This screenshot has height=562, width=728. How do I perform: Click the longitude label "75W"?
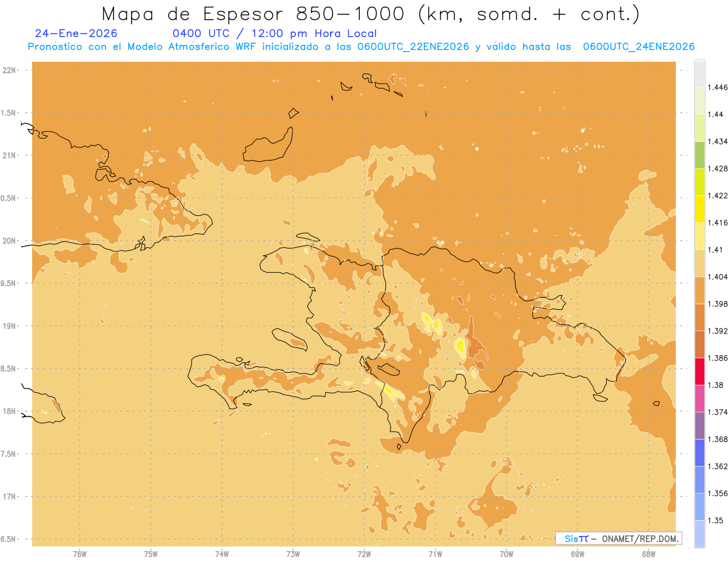(150, 554)
